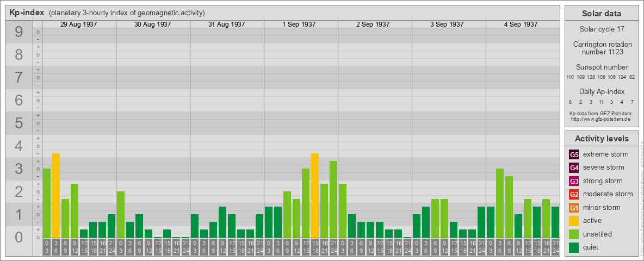Click the 'Solar cycle 17' text

tap(602, 29)
